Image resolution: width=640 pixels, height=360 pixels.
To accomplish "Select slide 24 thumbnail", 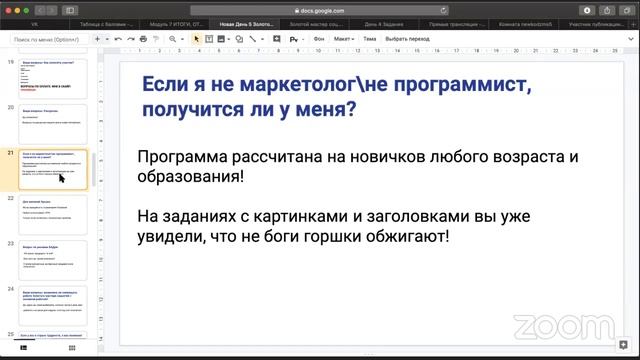I will [53, 305].
